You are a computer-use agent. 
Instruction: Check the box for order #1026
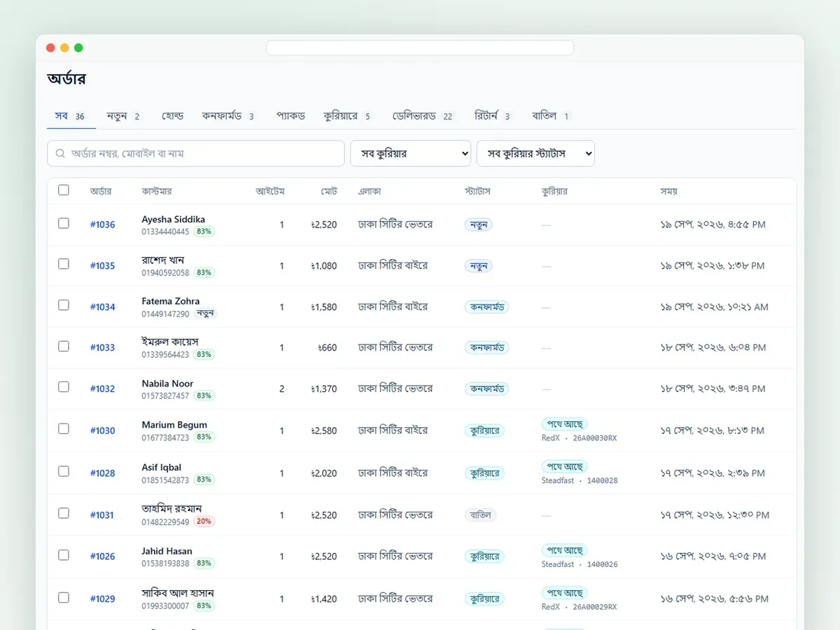point(64,555)
